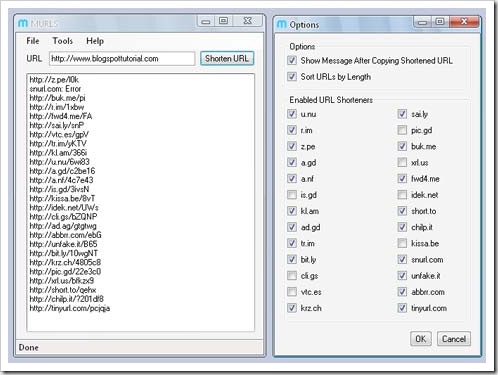Enable the kissa.be shortener

click(402, 243)
